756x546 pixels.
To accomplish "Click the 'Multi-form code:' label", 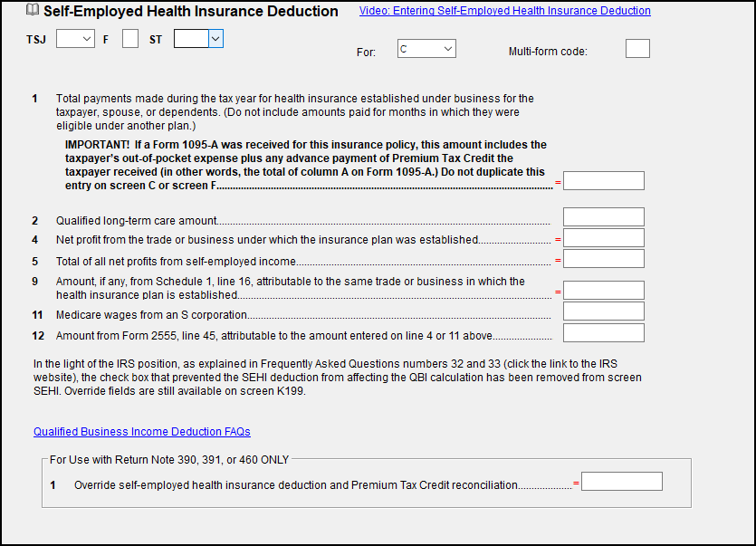I will click(x=548, y=52).
